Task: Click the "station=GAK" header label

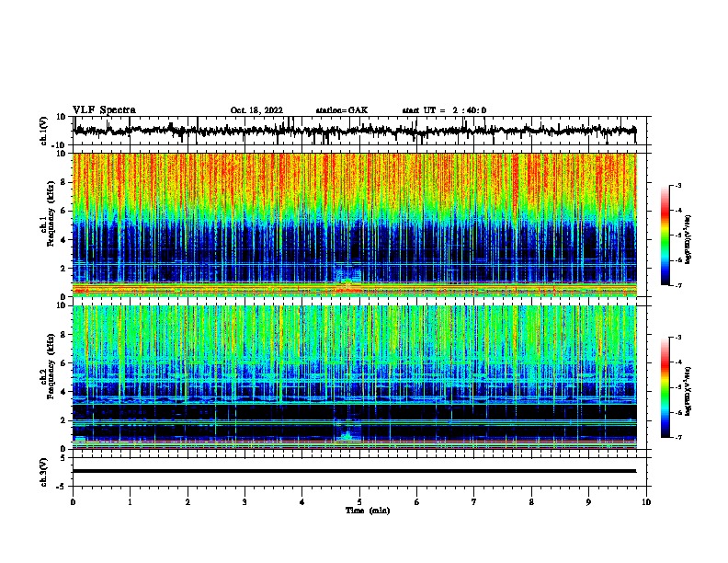Action: pos(342,110)
